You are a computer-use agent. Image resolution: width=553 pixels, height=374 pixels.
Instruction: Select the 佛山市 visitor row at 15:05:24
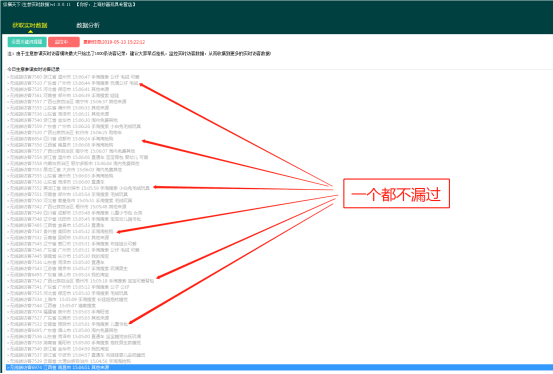pyautogui.click(x=58, y=275)
